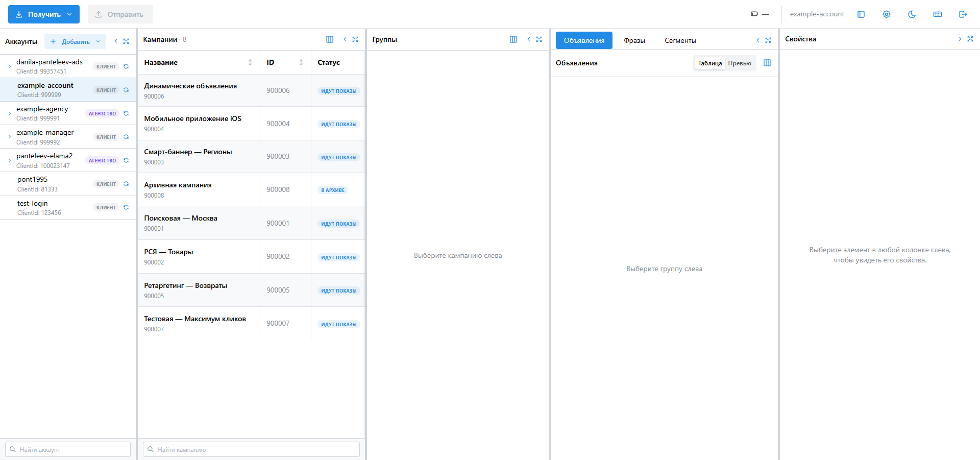Open the Добавить dropdown arrow
Viewport: 980px width, 460px height.
98,41
